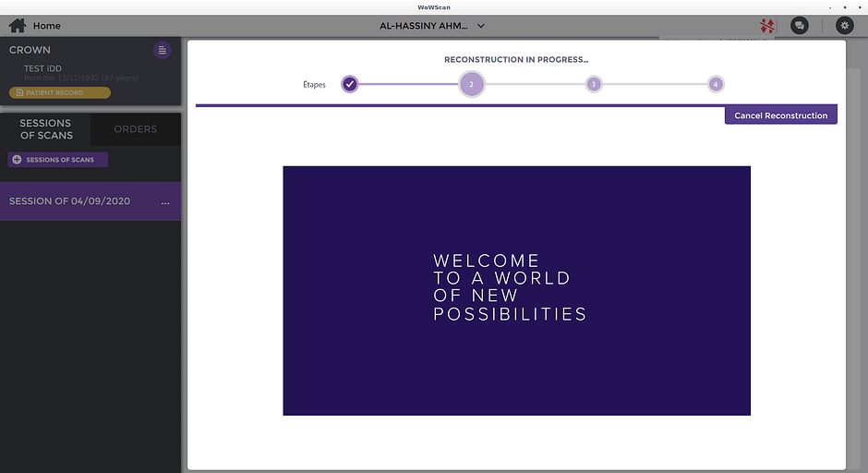Screen dimensions: 868x473
Task: Click step 3 in the progress stepper
Action: pyautogui.click(x=593, y=85)
